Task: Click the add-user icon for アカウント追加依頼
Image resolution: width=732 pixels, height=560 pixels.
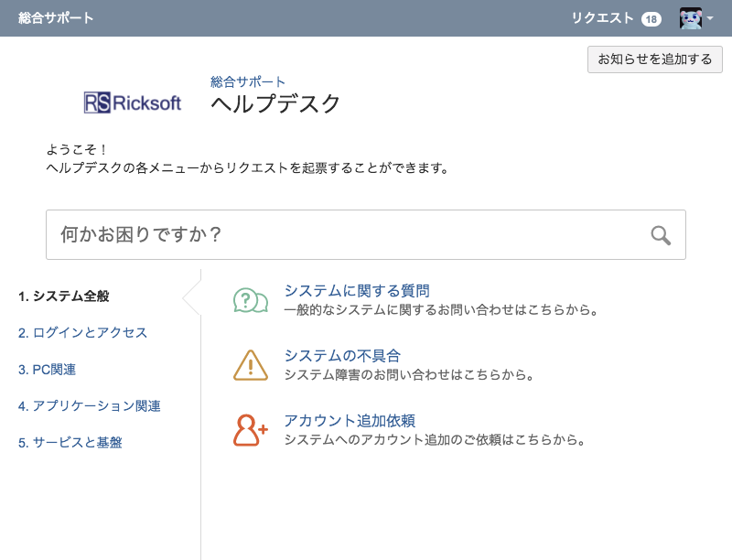Action: 251,430
